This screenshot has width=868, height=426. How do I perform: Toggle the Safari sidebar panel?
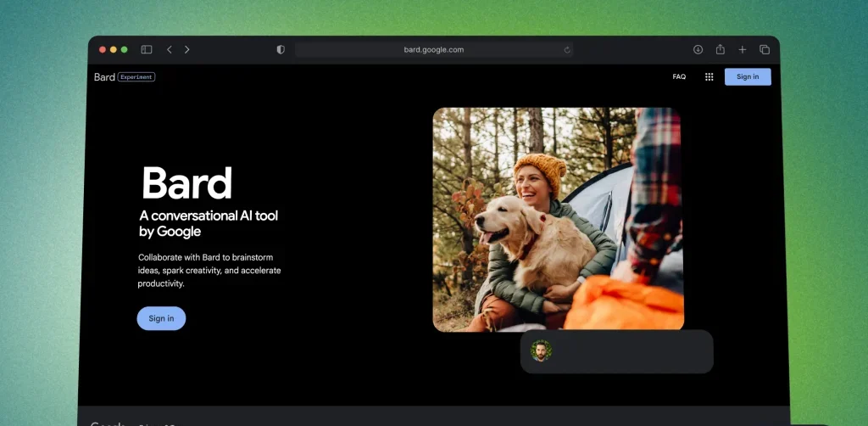click(x=147, y=50)
